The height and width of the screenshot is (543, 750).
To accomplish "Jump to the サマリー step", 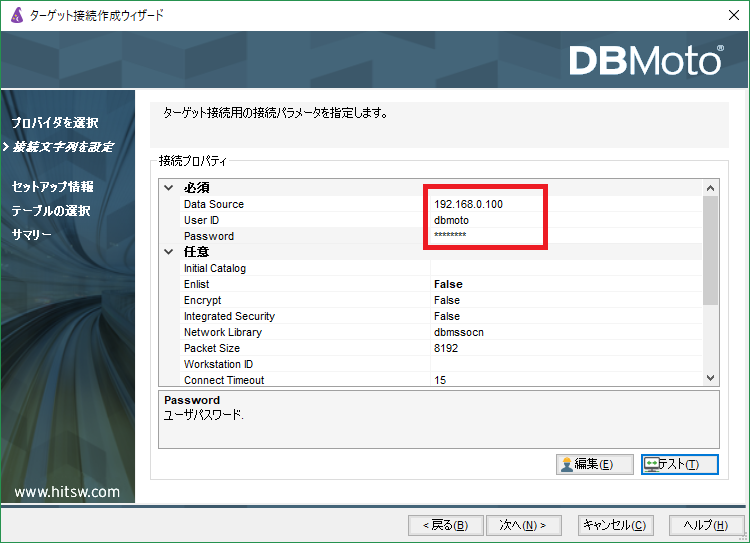I will point(31,234).
